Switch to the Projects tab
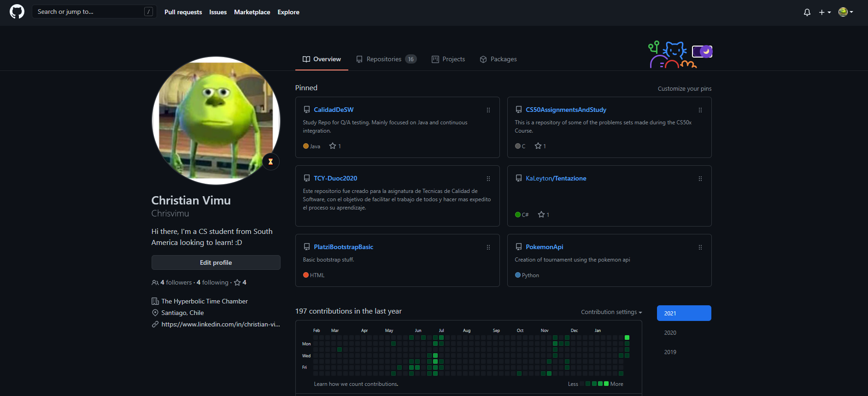The height and width of the screenshot is (396, 868). 448,59
